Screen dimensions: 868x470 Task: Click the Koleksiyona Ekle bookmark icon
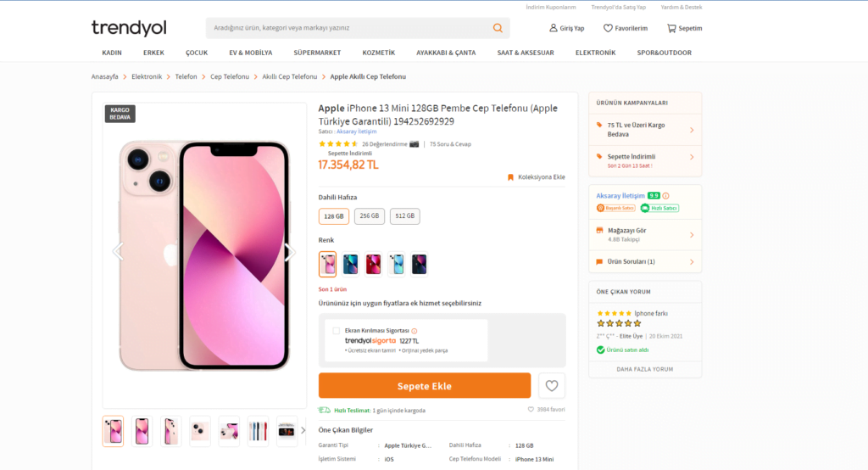(510, 177)
